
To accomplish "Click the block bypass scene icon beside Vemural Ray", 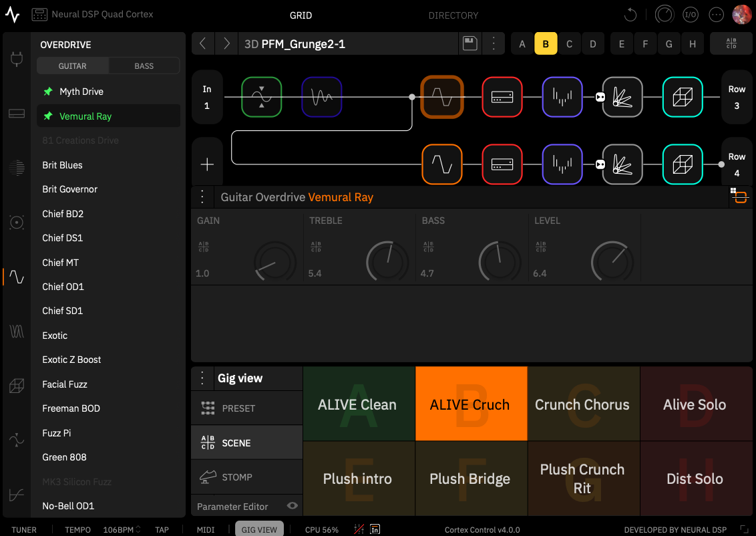I will pyautogui.click(x=739, y=196).
